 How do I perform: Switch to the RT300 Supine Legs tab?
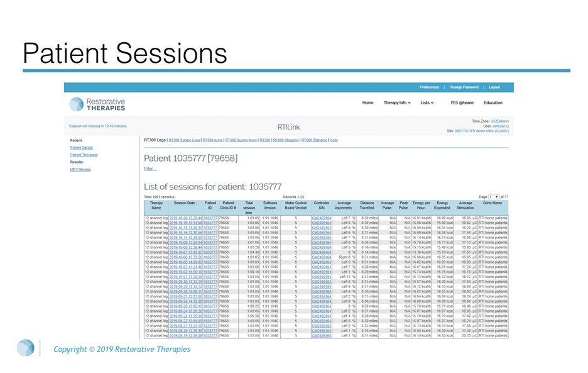184,140
